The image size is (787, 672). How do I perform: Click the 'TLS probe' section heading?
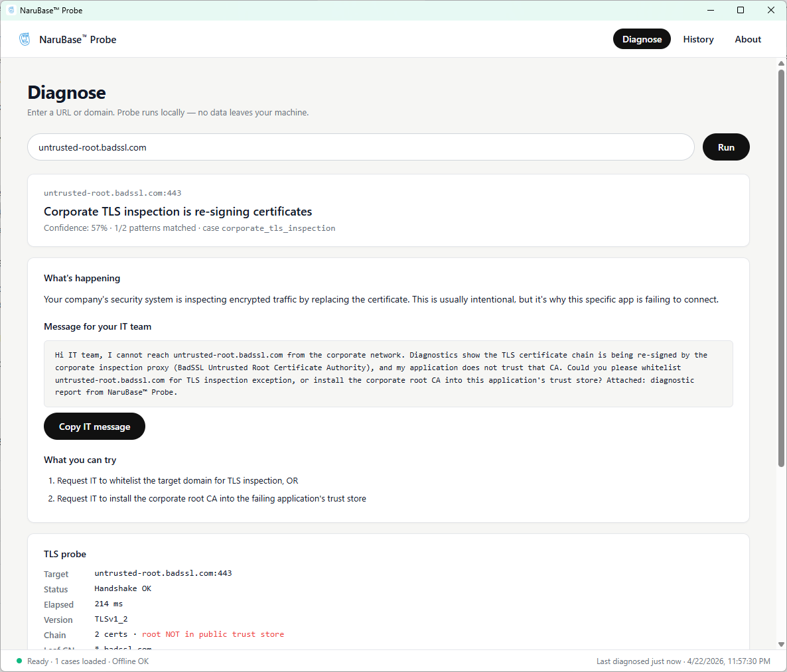[65, 554]
